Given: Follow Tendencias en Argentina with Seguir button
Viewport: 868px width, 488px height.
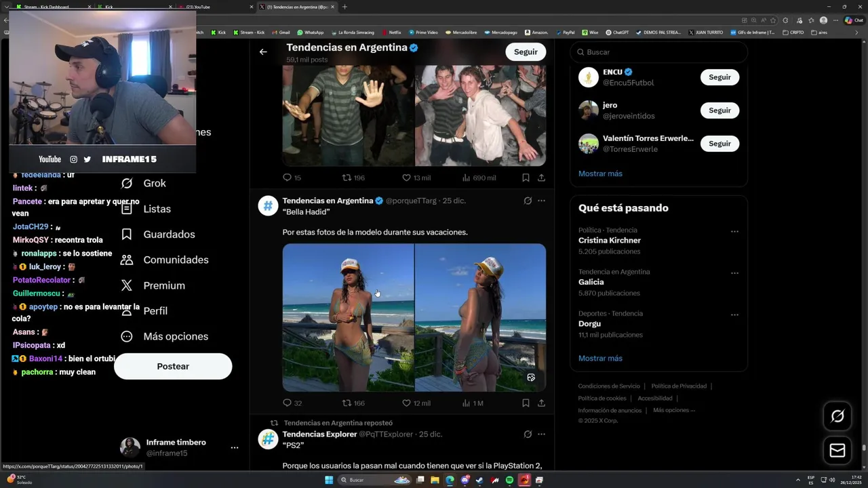Looking at the screenshot, I should point(526,52).
